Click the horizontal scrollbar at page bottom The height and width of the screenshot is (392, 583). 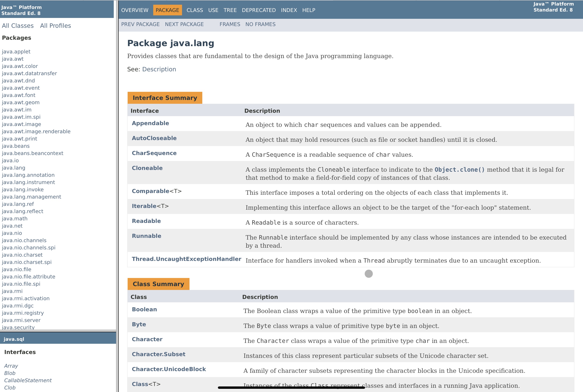pos(291,388)
